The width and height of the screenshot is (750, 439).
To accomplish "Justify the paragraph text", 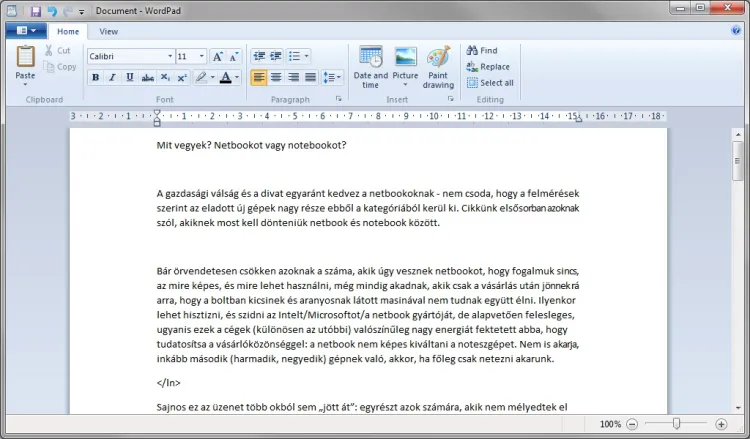I will [310, 77].
